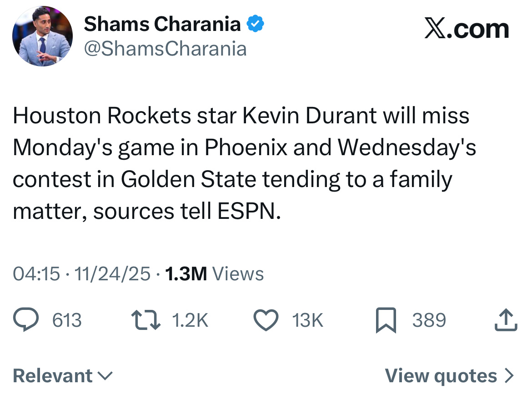Screen dimensions: 532x400
Task: Click the X.com logo
Action: [x=467, y=30]
